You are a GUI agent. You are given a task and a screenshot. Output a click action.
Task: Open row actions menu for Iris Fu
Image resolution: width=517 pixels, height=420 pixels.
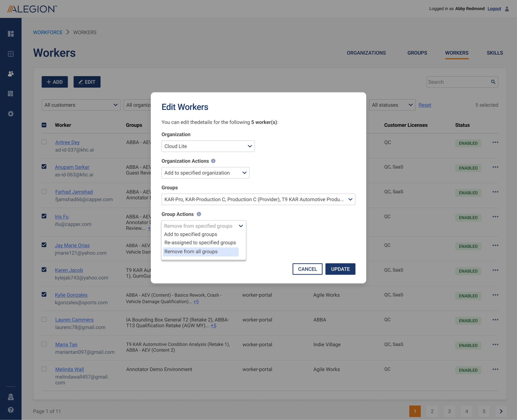[x=495, y=216]
